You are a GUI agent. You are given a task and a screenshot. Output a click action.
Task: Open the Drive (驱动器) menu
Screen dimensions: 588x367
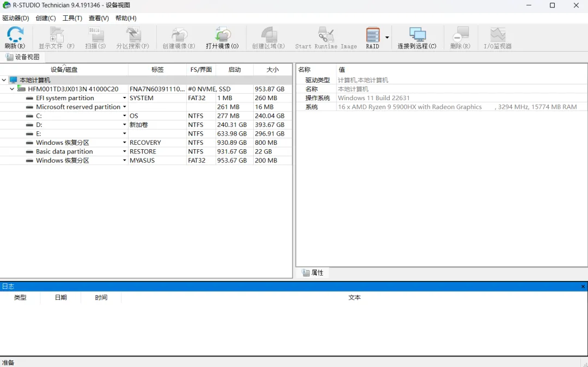[16, 18]
